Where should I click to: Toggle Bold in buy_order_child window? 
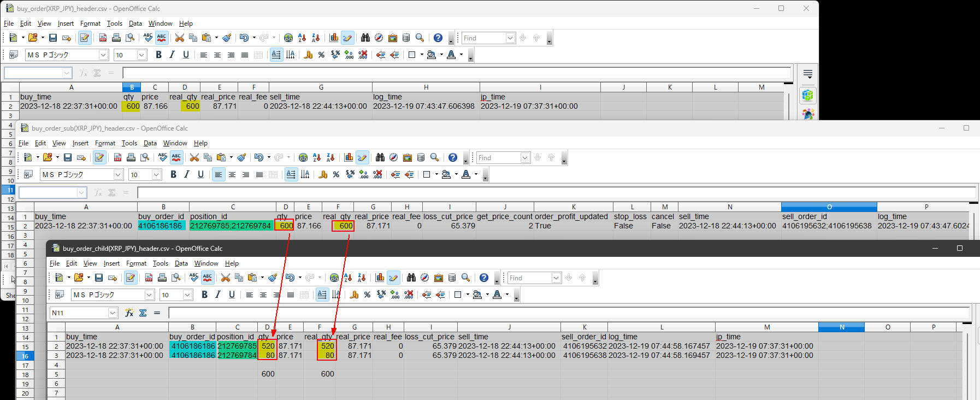[x=204, y=295]
